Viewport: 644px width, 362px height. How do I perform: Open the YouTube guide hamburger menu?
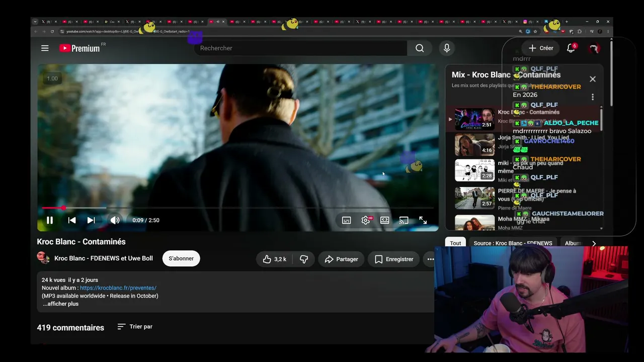pos(45,48)
